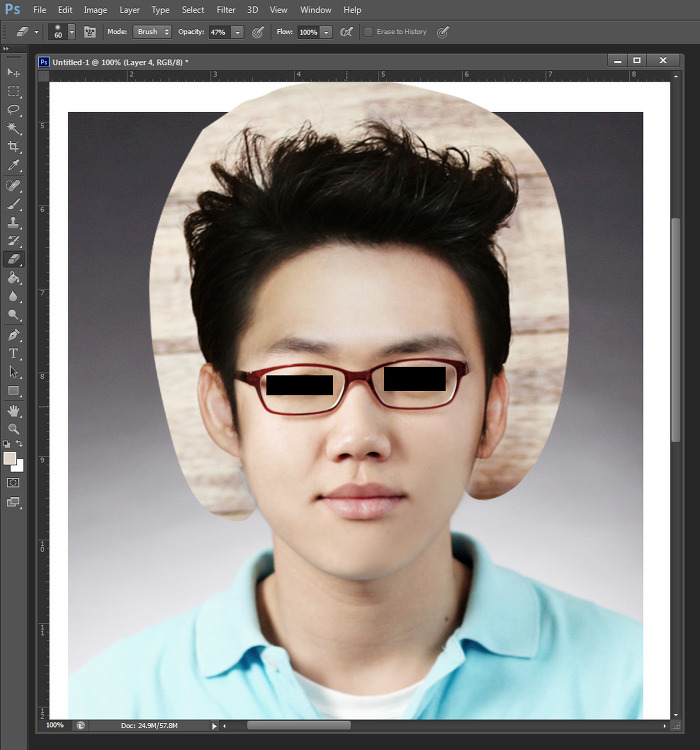Viewport: 700px width, 750px height.
Task: Select the History Brush tool
Action: pos(13,241)
